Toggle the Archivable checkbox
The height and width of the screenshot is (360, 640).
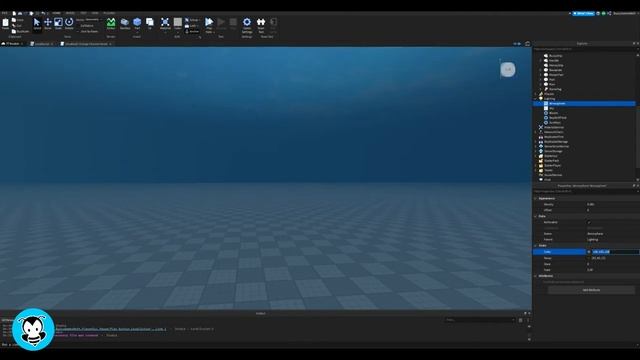(589, 222)
